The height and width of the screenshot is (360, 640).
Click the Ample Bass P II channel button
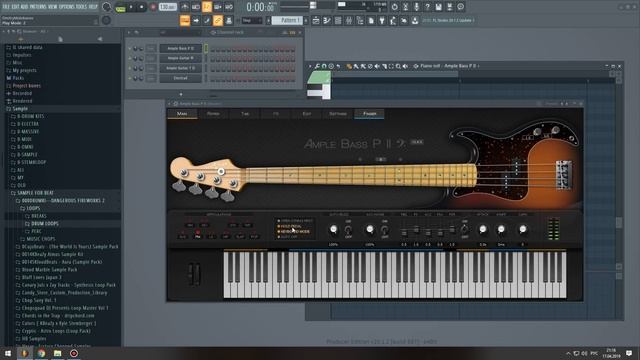(x=180, y=49)
